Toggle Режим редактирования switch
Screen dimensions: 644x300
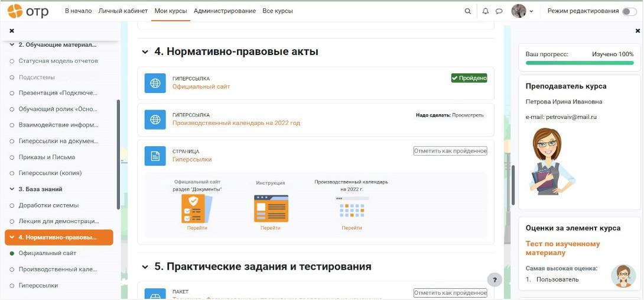tap(629, 11)
